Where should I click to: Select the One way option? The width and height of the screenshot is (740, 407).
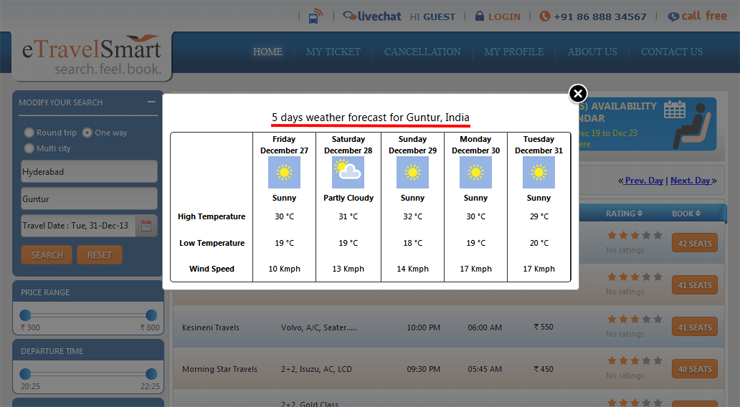88,132
